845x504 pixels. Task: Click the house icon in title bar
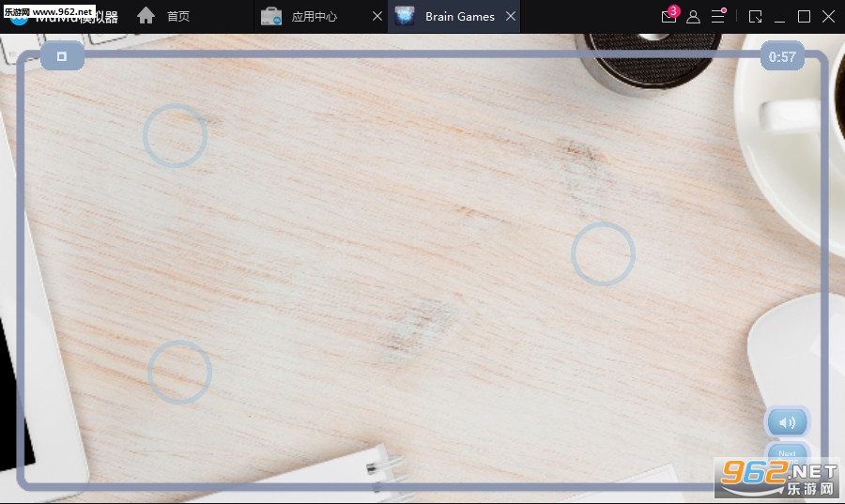pos(146,16)
